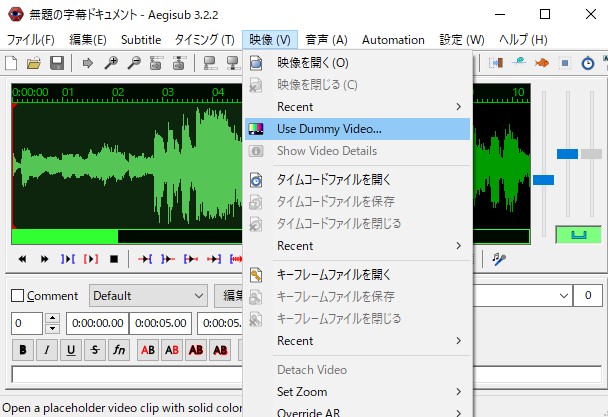
Task: Choose font with the fn button
Action: click(x=119, y=350)
